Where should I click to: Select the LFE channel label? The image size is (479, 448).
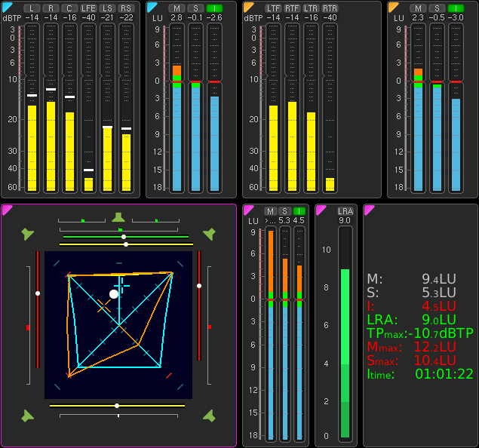(x=88, y=8)
